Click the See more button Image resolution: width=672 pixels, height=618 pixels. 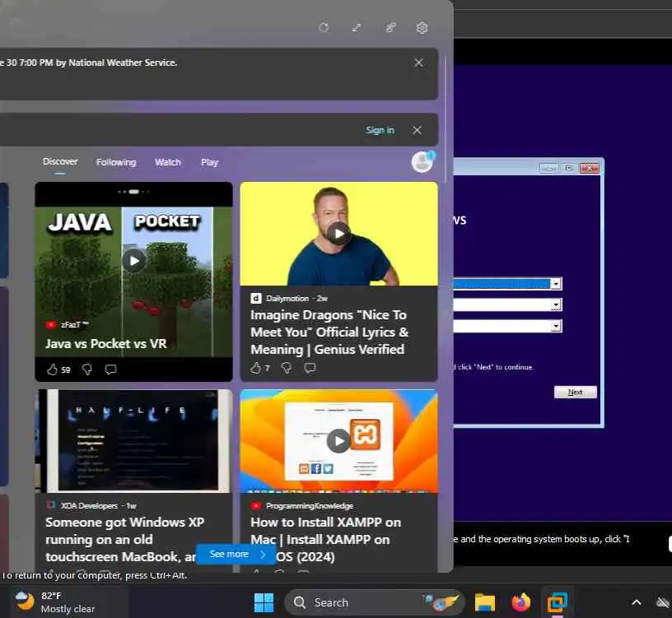click(236, 554)
